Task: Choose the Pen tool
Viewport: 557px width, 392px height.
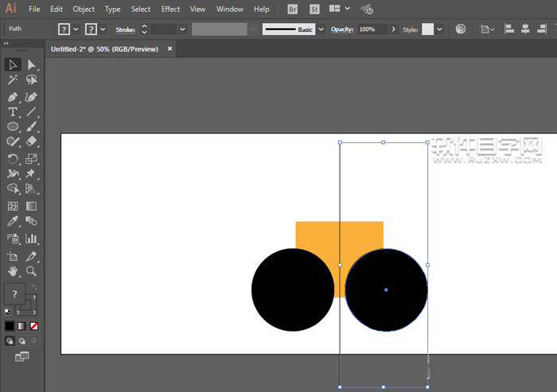Action: 13,96
